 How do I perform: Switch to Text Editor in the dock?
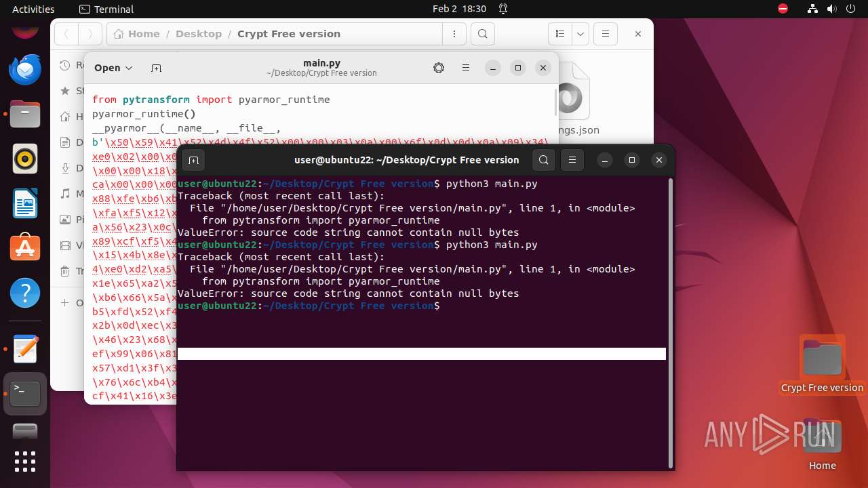(x=25, y=349)
